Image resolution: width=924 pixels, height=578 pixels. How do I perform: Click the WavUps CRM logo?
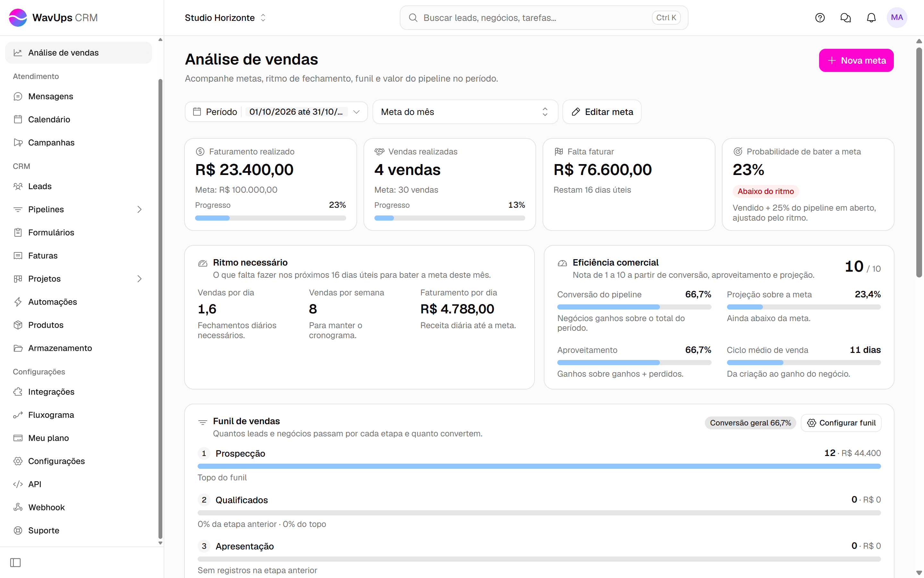pos(54,18)
